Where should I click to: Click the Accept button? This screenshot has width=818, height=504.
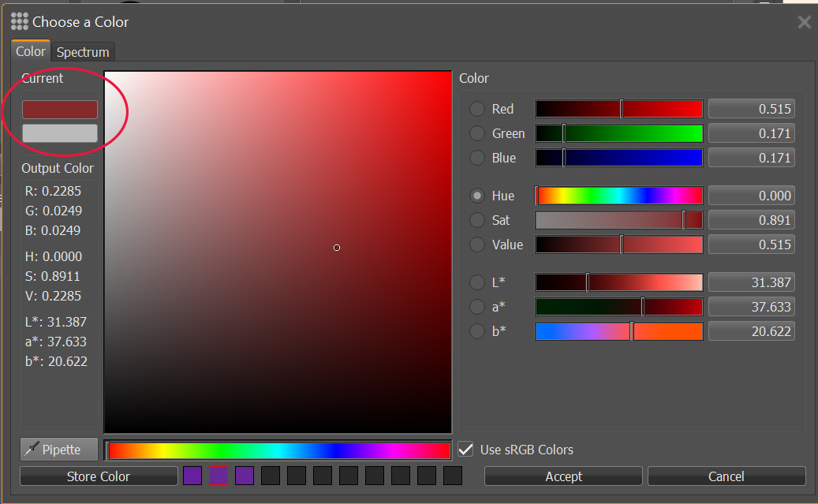pyautogui.click(x=562, y=476)
